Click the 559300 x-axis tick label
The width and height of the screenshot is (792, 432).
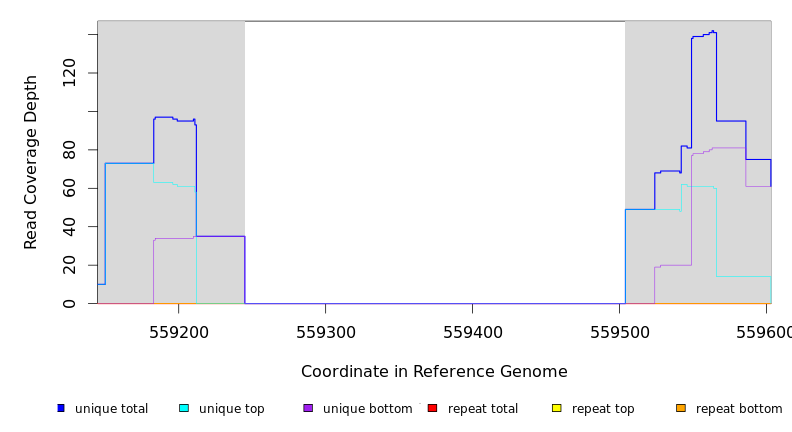coord(325,333)
